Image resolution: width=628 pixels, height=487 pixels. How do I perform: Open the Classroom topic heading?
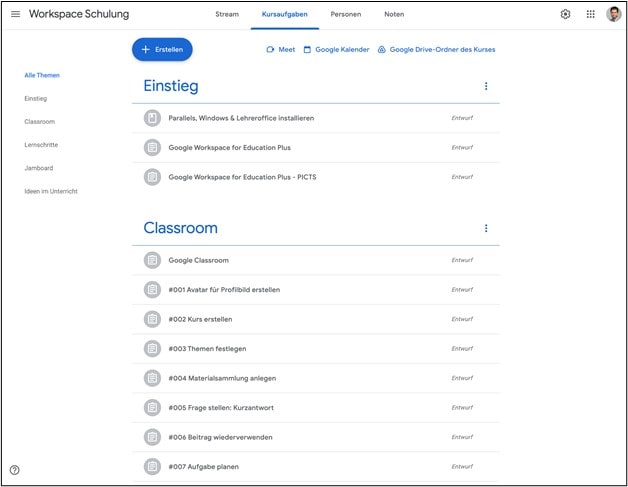click(181, 228)
